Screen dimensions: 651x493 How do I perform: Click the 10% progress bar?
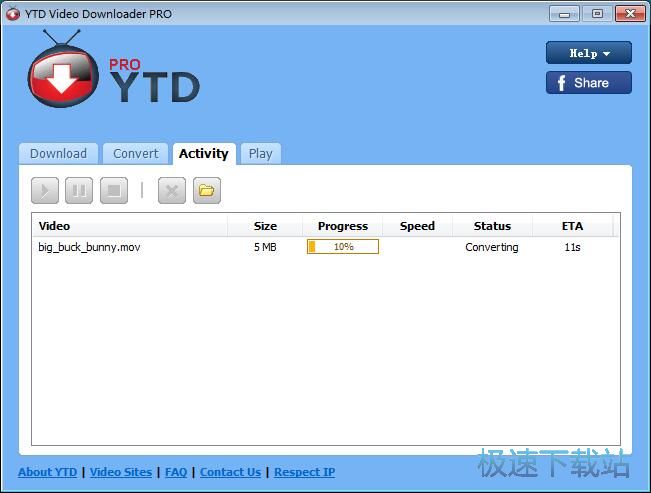point(343,247)
